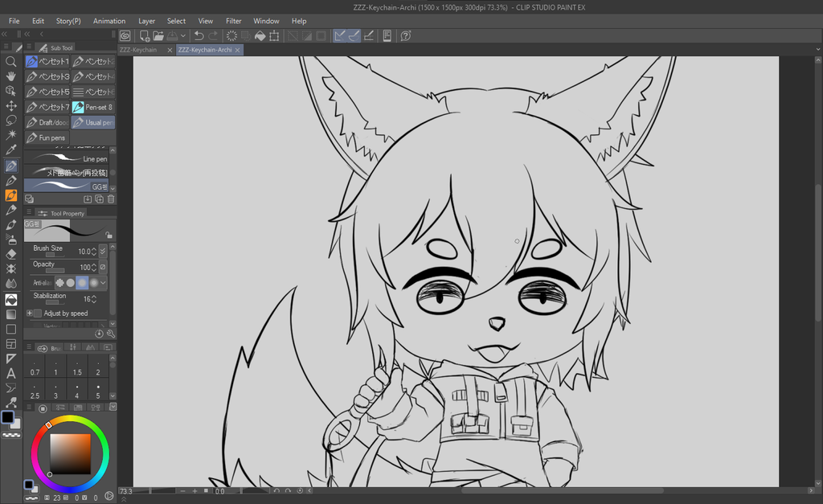Select the Hand move tool
The height and width of the screenshot is (504, 823).
pos(11,76)
